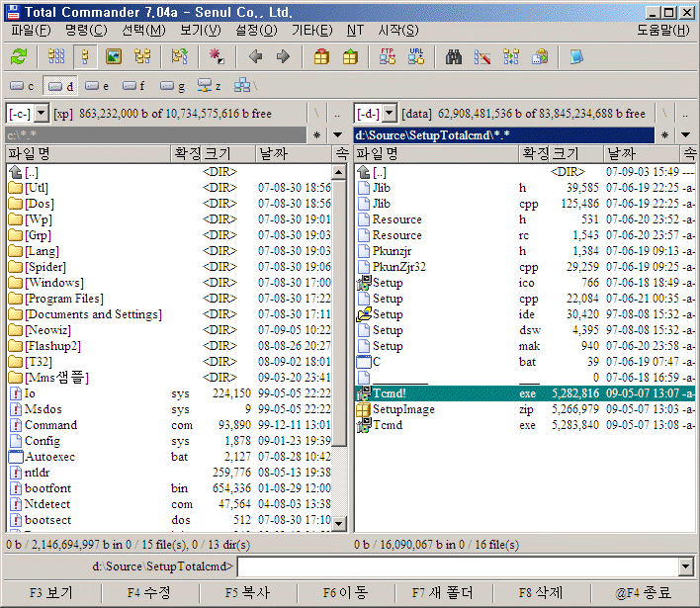
Task: Click left panel scrollbar down arrow
Action: click(x=339, y=523)
